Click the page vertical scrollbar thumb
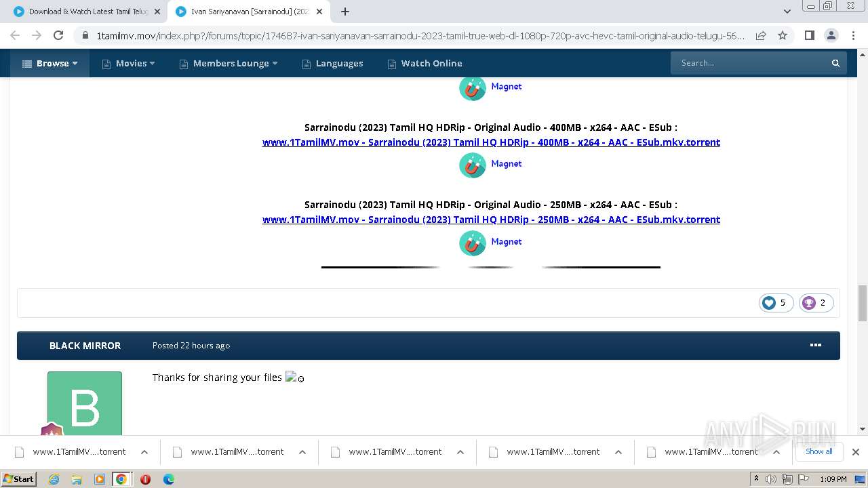This screenshot has height=488, width=868. pos(862,303)
